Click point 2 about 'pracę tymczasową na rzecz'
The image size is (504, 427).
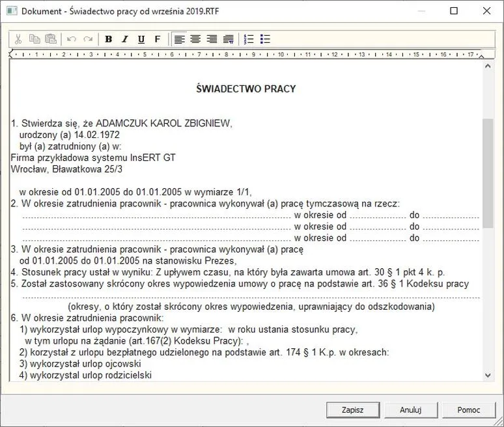[205, 203]
